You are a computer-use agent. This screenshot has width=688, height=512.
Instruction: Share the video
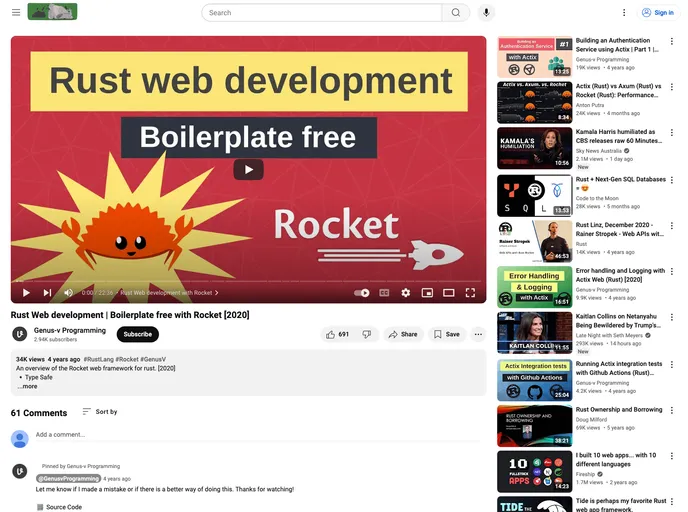point(403,334)
